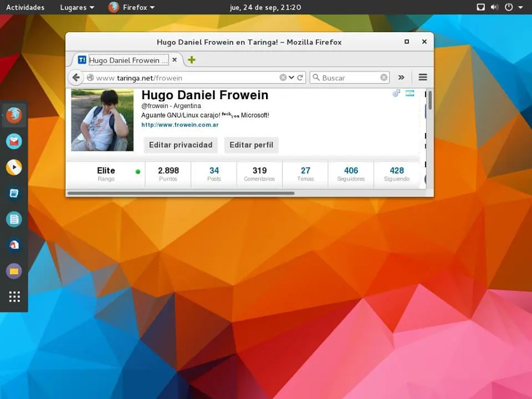Screen dimensions: 532x399
Task: Reload the Taringa page
Action: click(x=300, y=78)
